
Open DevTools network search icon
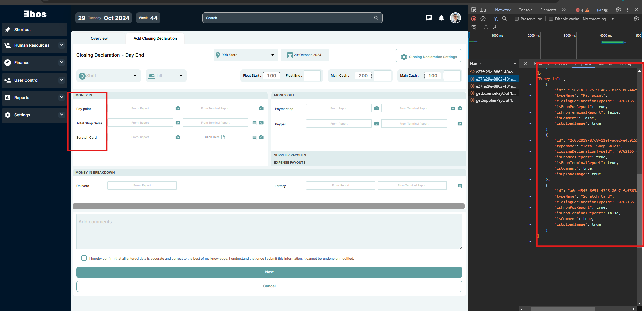[x=505, y=19]
